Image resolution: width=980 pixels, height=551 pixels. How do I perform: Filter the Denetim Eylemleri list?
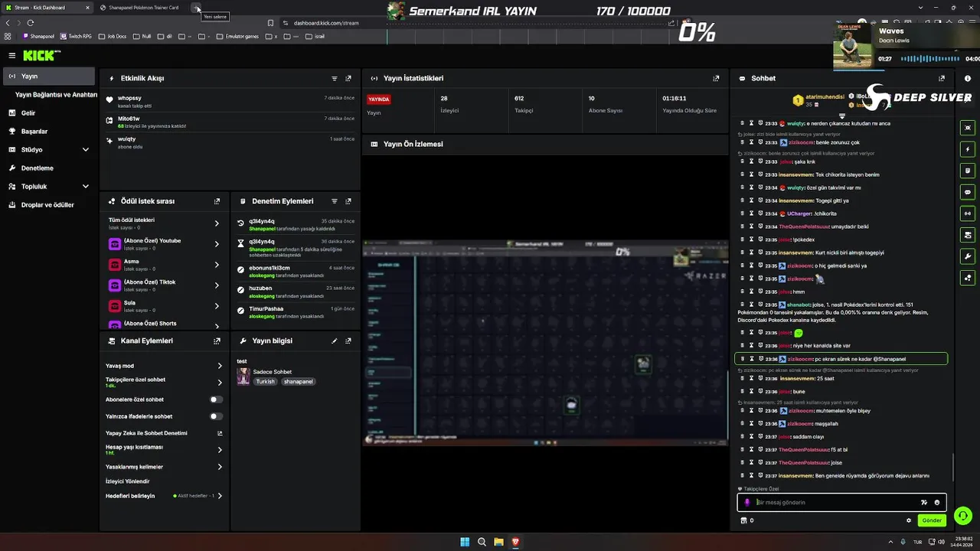[335, 201]
